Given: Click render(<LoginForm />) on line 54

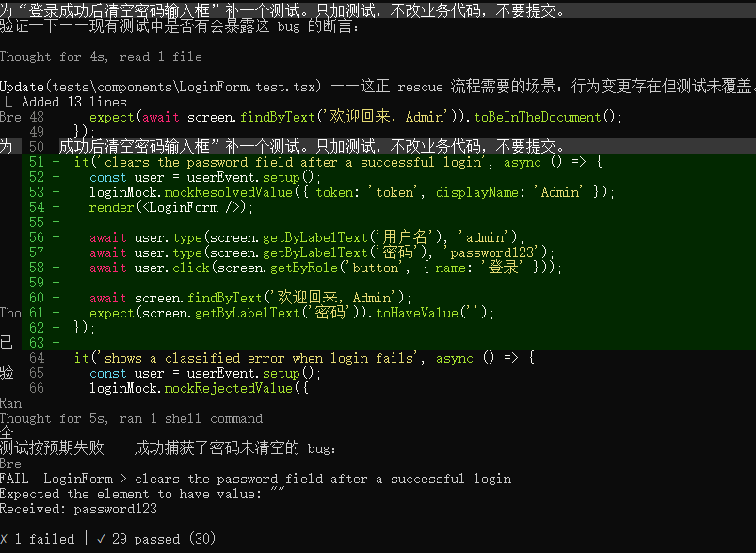Looking at the screenshot, I should point(169,207).
